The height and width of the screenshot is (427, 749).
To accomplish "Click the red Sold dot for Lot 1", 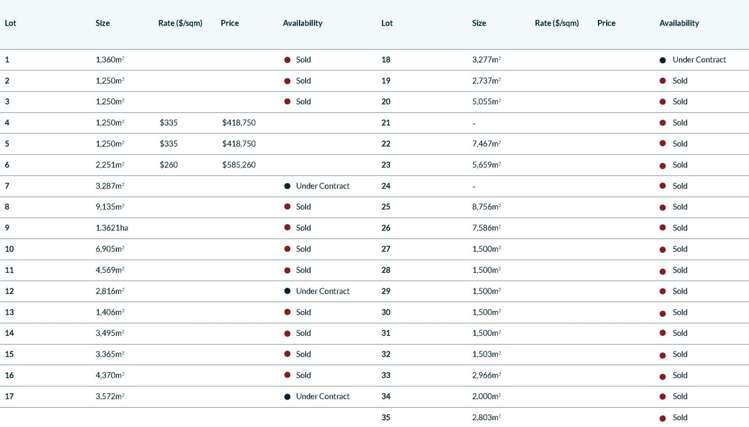I will (x=287, y=60).
